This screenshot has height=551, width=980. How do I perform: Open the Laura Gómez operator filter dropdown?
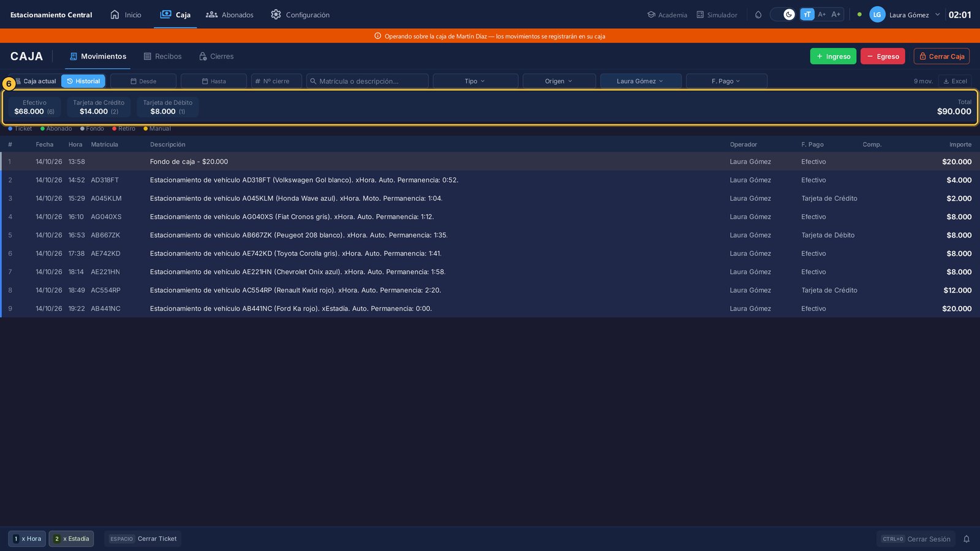[641, 81]
